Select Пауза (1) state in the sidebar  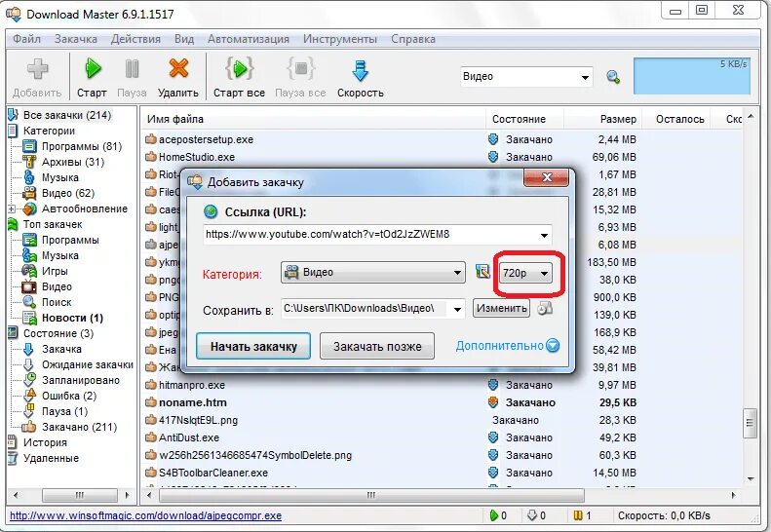pos(64,411)
